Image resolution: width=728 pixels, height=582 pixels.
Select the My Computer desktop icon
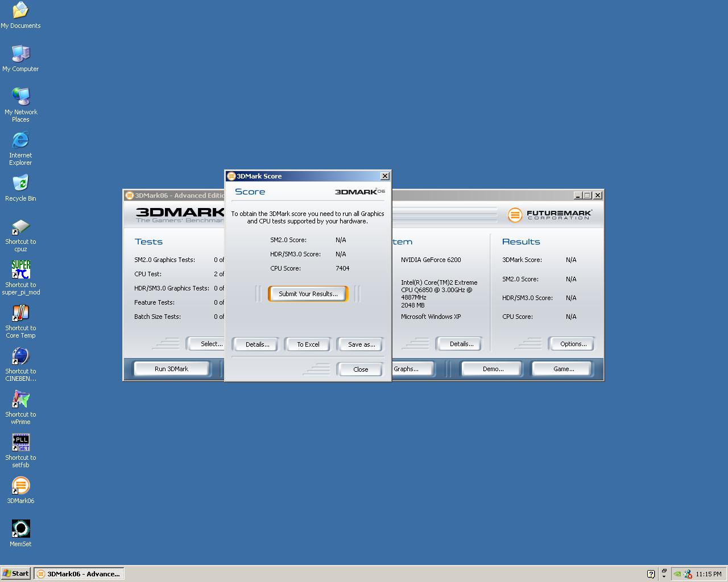(x=20, y=58)
